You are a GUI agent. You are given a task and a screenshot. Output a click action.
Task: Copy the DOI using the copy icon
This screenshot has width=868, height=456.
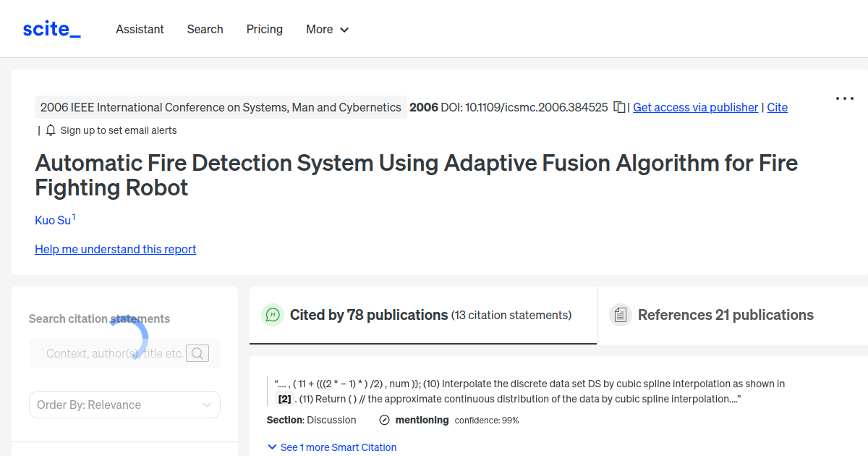coord(619,106)
